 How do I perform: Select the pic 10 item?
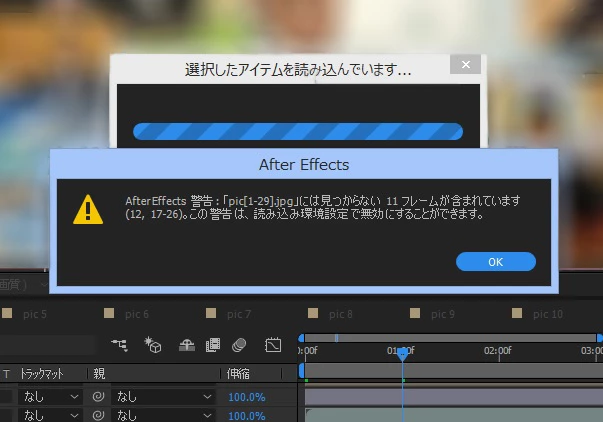coord(548,314)
